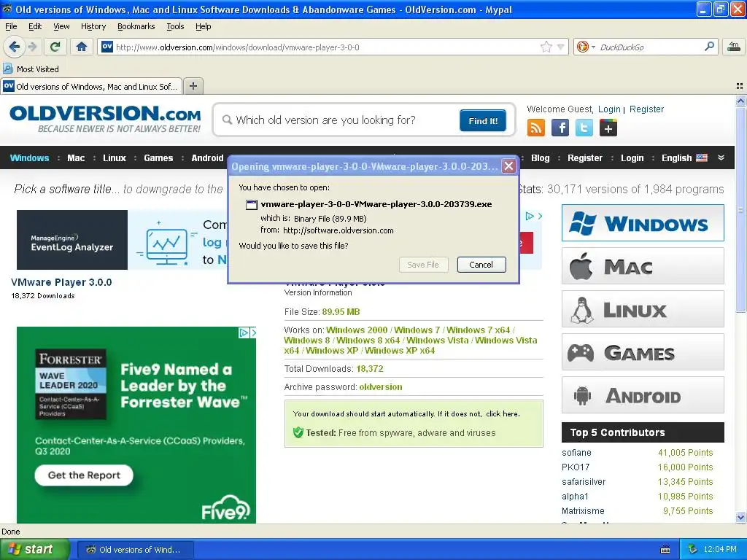747x560 pixels.
Task: Open the Twitter icon
Action: [584, 128]
